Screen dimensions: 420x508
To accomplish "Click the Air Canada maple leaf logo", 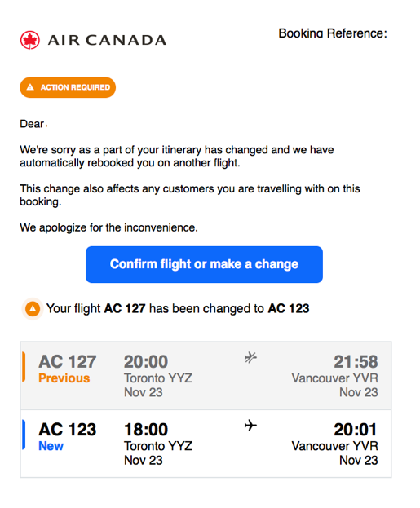I will (x=30, y=40).
